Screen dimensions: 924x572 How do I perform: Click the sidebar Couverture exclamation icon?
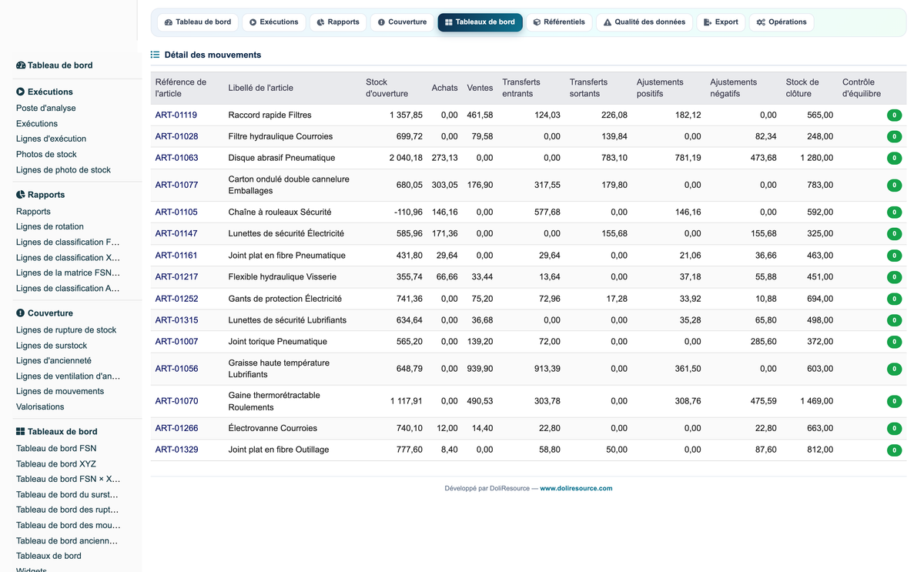click(21, 313)
